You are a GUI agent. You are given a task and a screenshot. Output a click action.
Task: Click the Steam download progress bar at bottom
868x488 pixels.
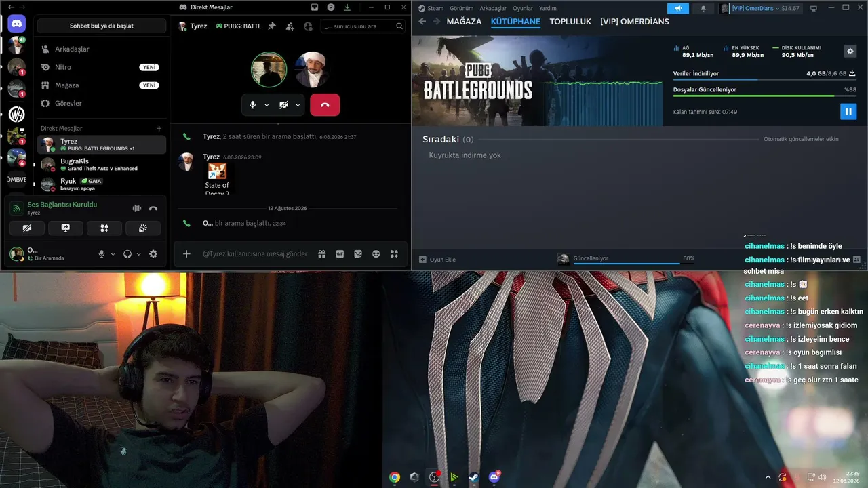coord(626,264)
